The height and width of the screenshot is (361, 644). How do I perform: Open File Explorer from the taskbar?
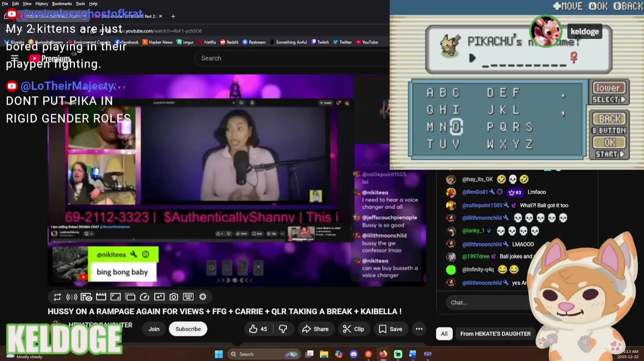coord(324,354)
